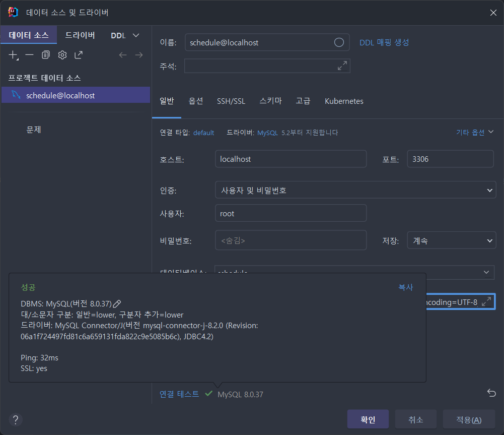Go forward with the right arrow icon
The height and width of the screenshot is (435, 504).
coord(139,55)
